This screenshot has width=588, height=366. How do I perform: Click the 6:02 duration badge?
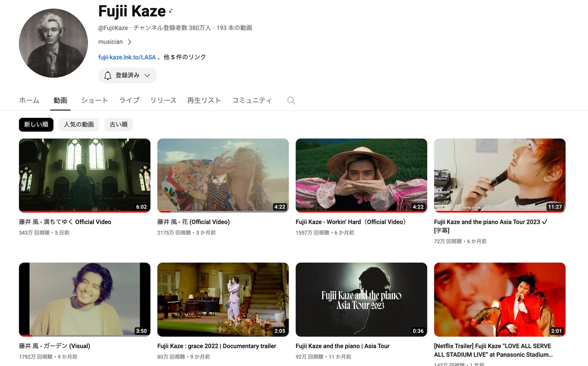point(142,207)
